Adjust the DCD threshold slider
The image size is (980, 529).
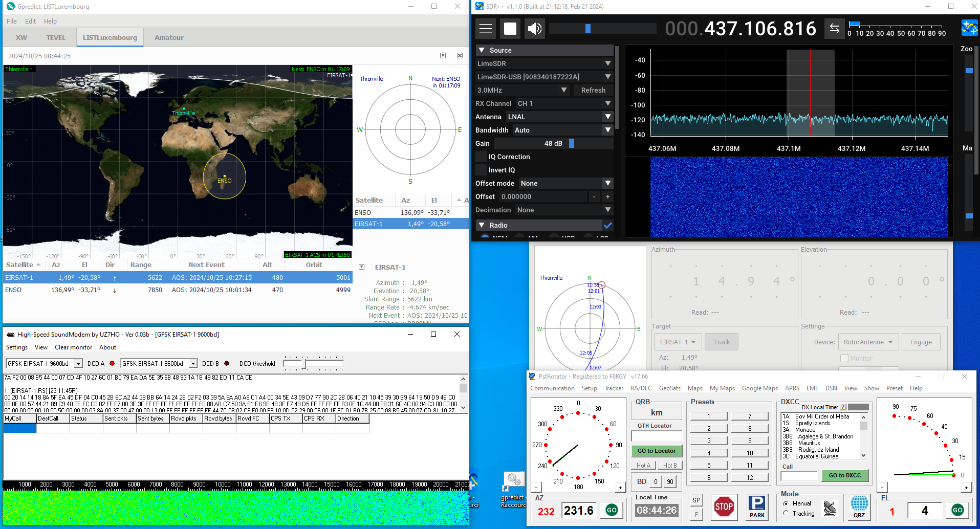[313, 364]
